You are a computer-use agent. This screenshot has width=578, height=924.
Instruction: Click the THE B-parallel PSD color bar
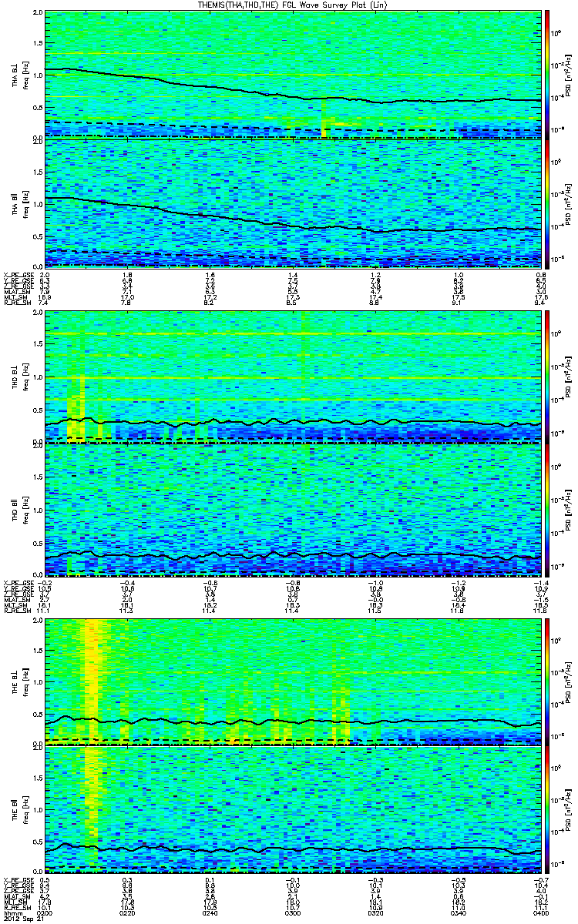[x=548, y=810]
